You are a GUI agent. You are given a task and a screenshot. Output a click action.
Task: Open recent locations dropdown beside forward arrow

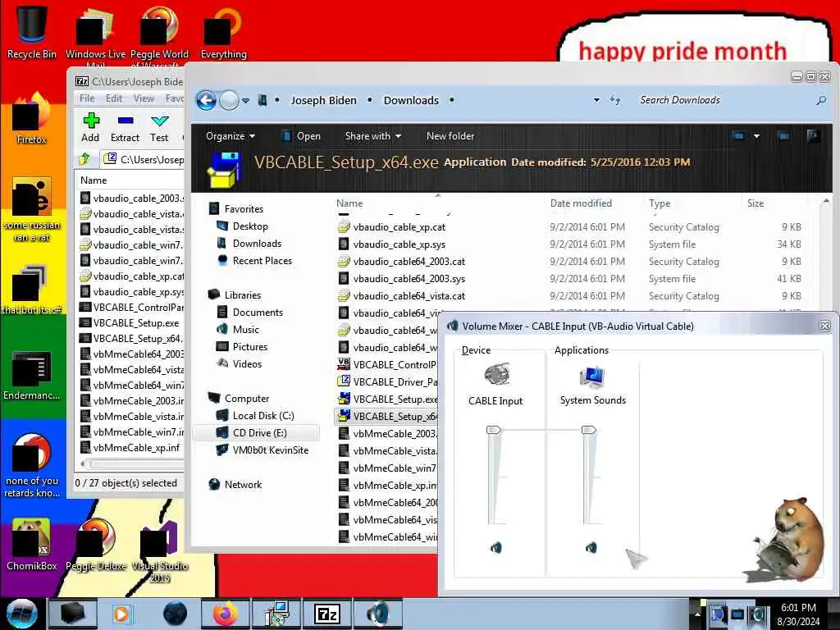tap(245, 101)
